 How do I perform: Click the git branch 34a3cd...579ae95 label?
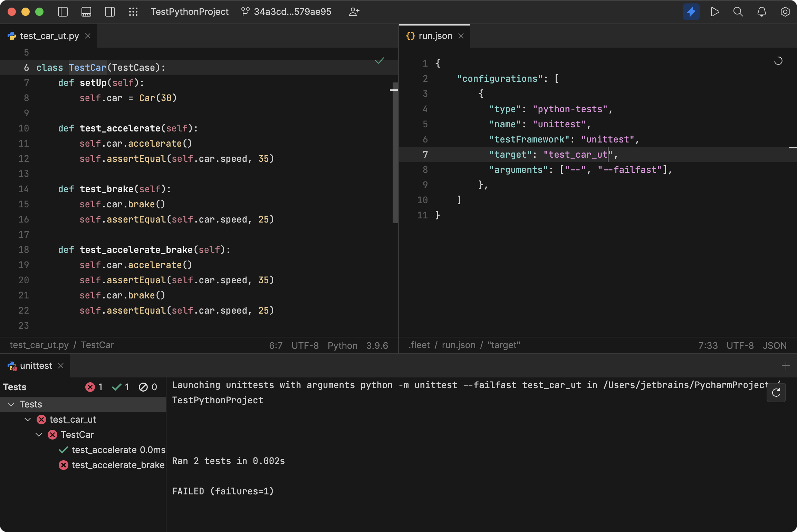click(x=292, y=12)
